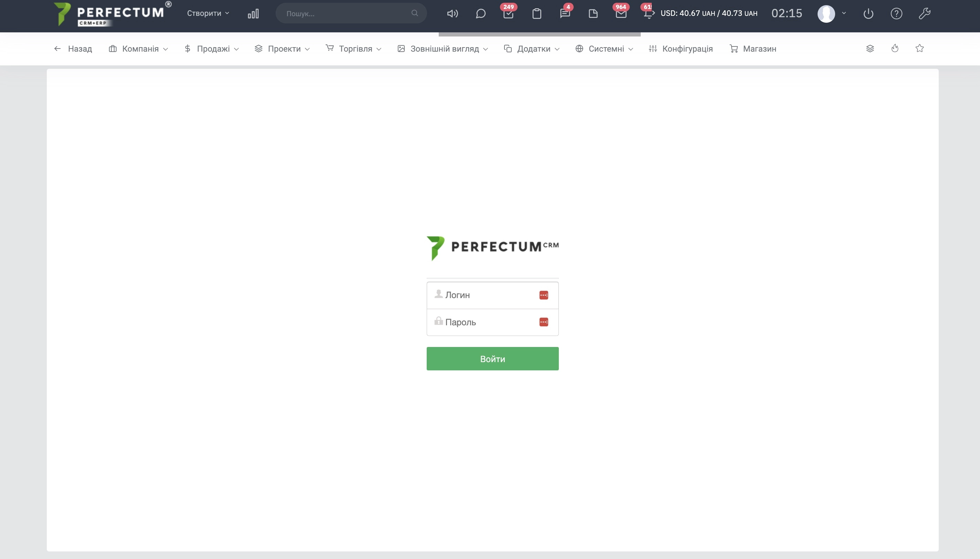The width and height of the screenshot is (980, 559).
Task: Open the Додатки menu
Action: 531,49
